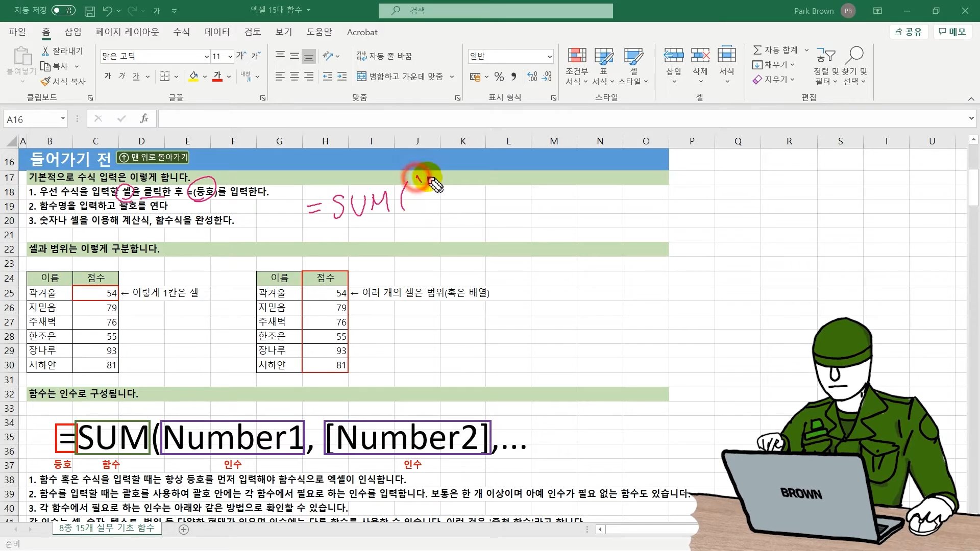Click the Format Painter brush icon

(46, 81)
